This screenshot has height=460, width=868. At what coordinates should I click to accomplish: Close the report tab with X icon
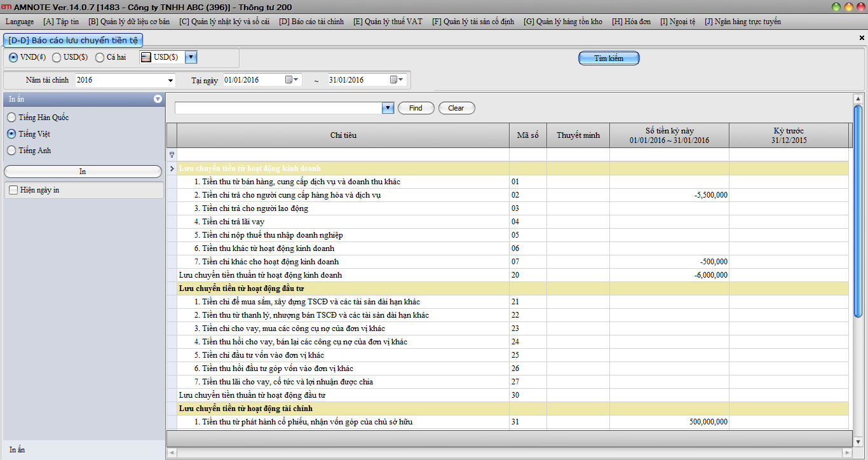(862, 38)
